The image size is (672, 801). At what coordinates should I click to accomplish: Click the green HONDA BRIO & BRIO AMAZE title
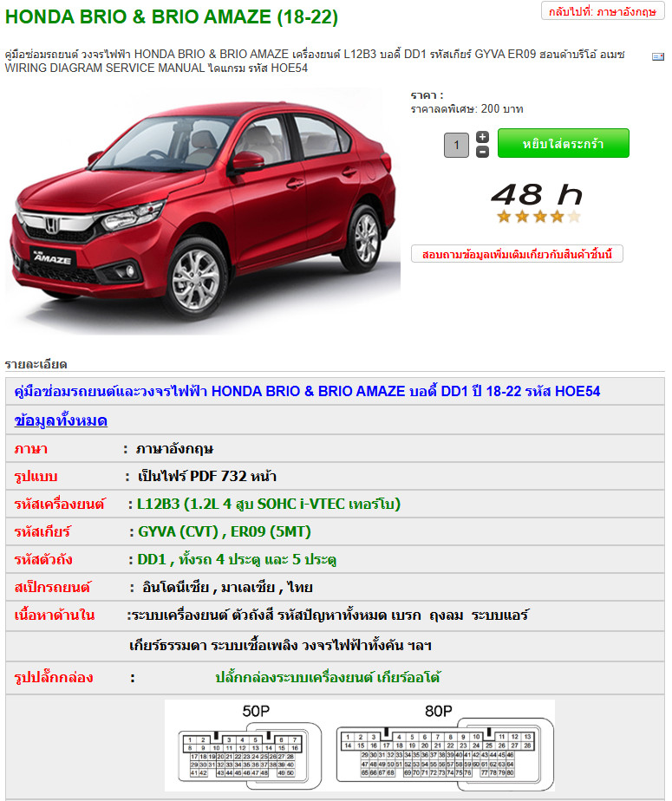tap(171, 16)
